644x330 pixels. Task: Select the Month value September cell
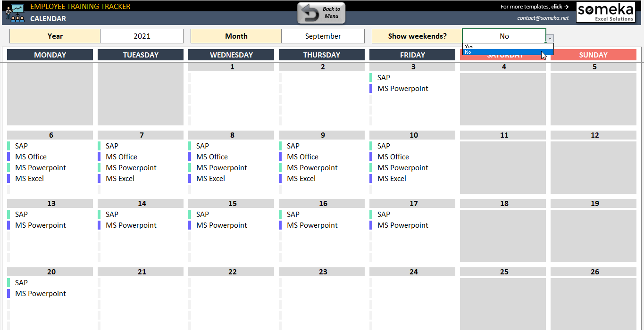click(x=323, y=36)
